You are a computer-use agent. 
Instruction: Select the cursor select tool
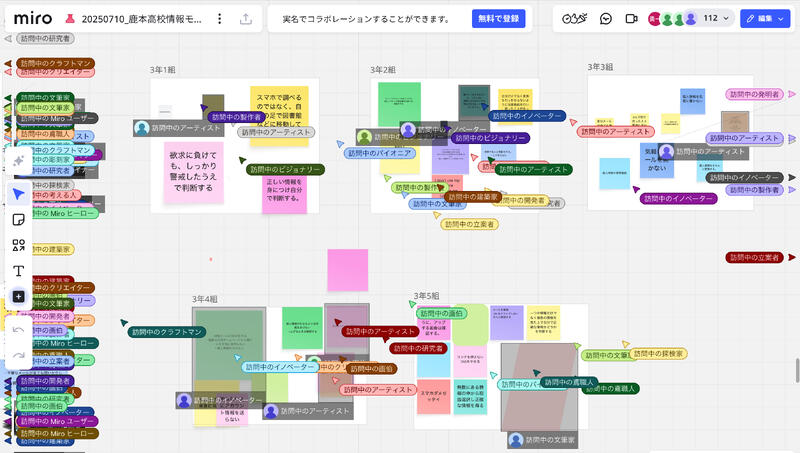(x=18, y=193)
